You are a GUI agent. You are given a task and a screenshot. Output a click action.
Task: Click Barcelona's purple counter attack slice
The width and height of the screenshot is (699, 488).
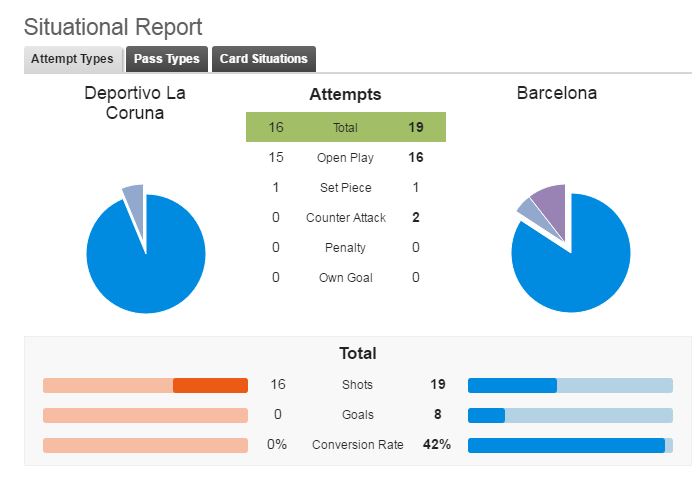551,203
